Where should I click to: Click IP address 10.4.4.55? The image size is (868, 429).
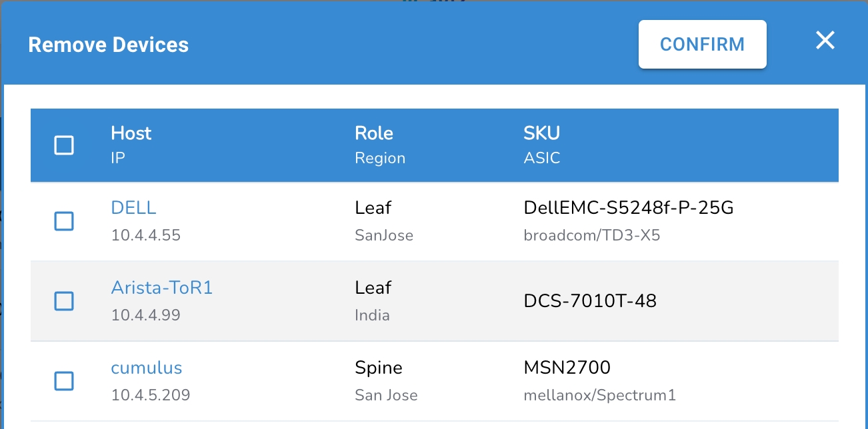(x=145, y=235)
